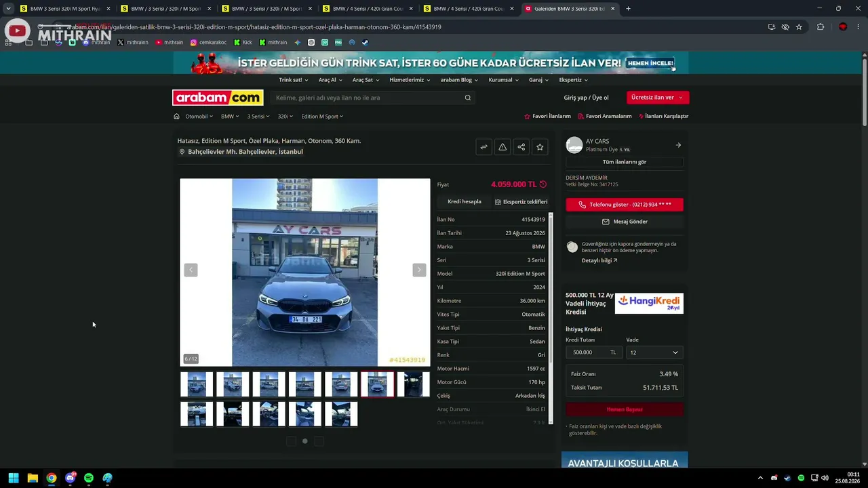
Task: Click the AY CARS seller avatar
Action: coord(574,145)
